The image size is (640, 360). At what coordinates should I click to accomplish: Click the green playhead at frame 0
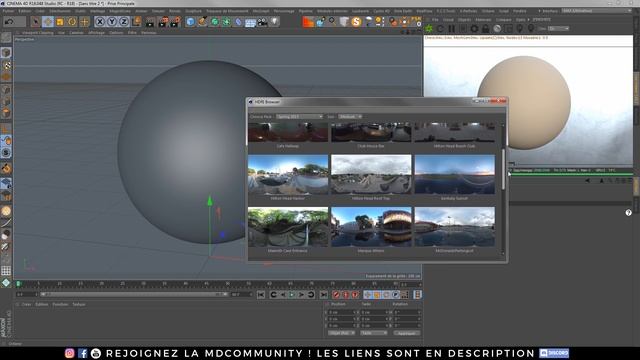tap(18, 284)
